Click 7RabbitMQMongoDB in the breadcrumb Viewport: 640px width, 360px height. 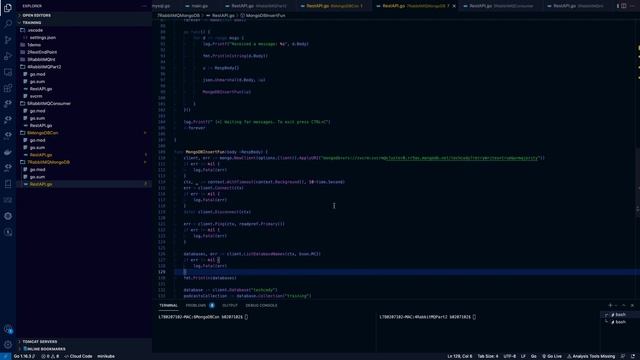click(178, 16)
